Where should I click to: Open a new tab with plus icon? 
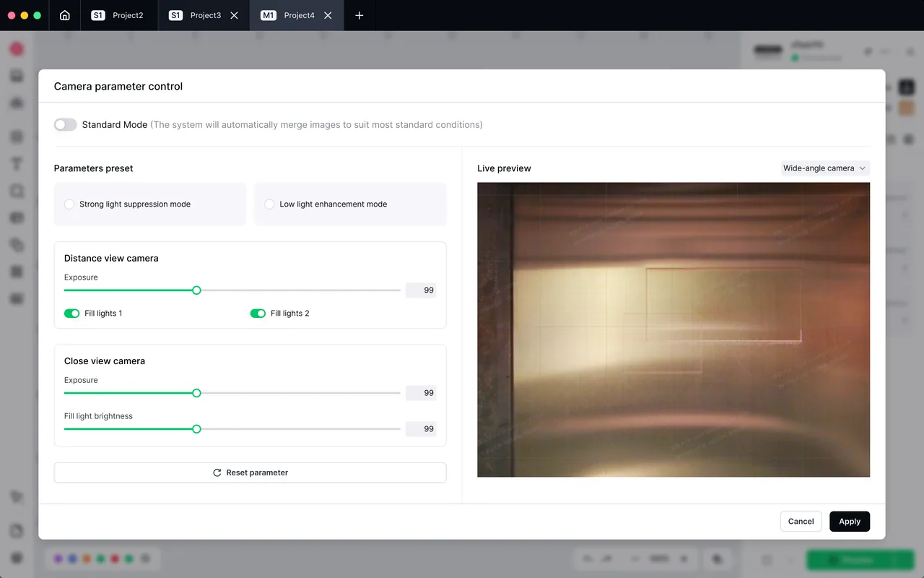click(x=359, y=15)
